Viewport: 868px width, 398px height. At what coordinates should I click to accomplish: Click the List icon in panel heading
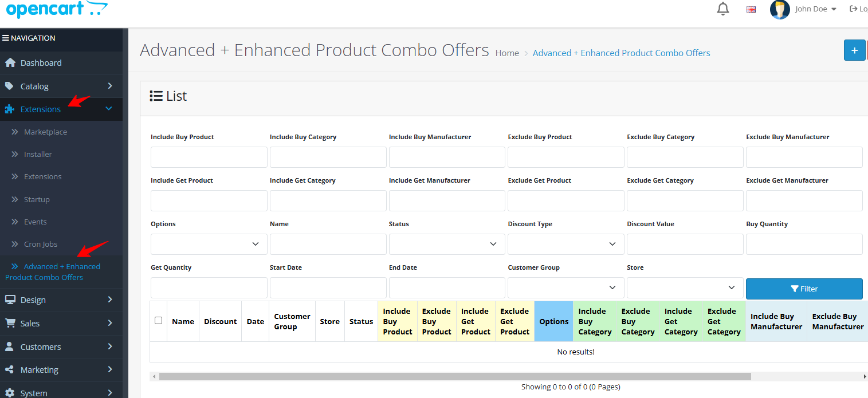coord(156,96)
